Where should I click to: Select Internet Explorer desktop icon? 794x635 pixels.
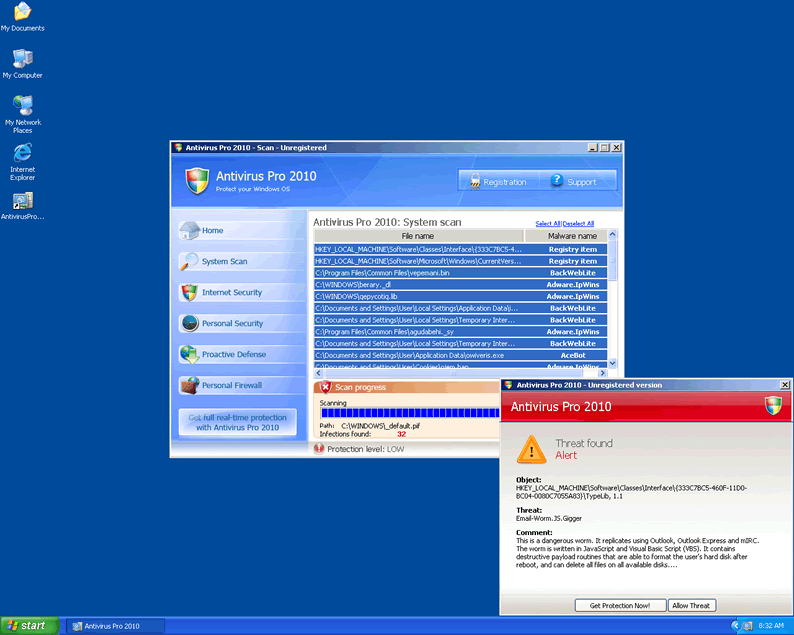pyautogui.click(x=22, y=160)
